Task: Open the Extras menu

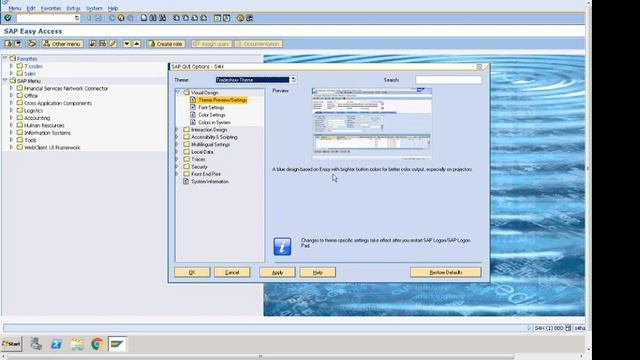Action: [x=73, y=8]
